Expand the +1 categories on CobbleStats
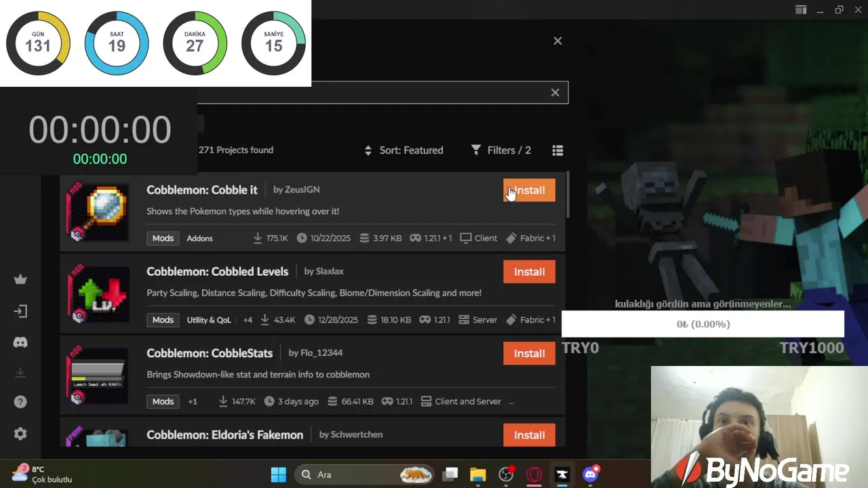 tap(193, 401)
